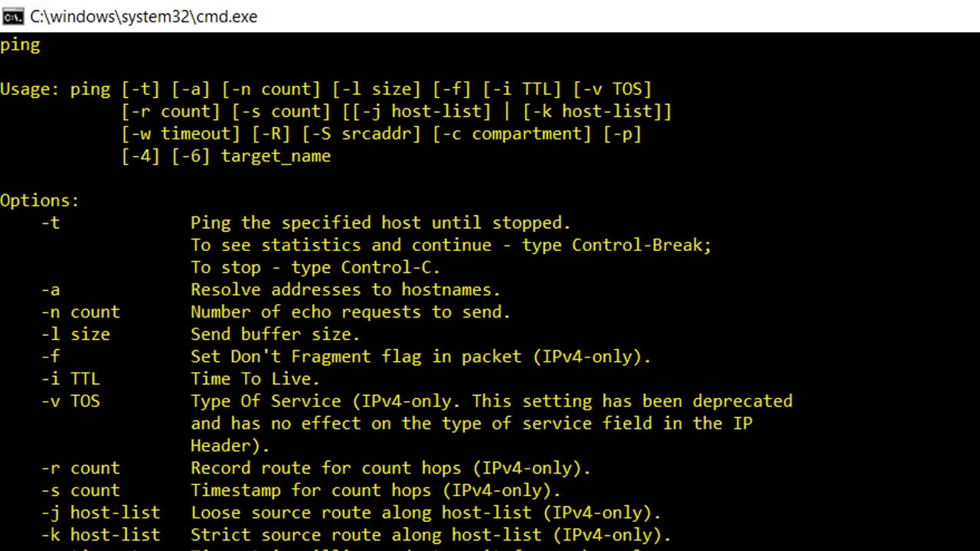Click the 'To stop - type Control-C' line
Image resolution: width=980 pixels, height=551 pixels.
tap(315, 267)
